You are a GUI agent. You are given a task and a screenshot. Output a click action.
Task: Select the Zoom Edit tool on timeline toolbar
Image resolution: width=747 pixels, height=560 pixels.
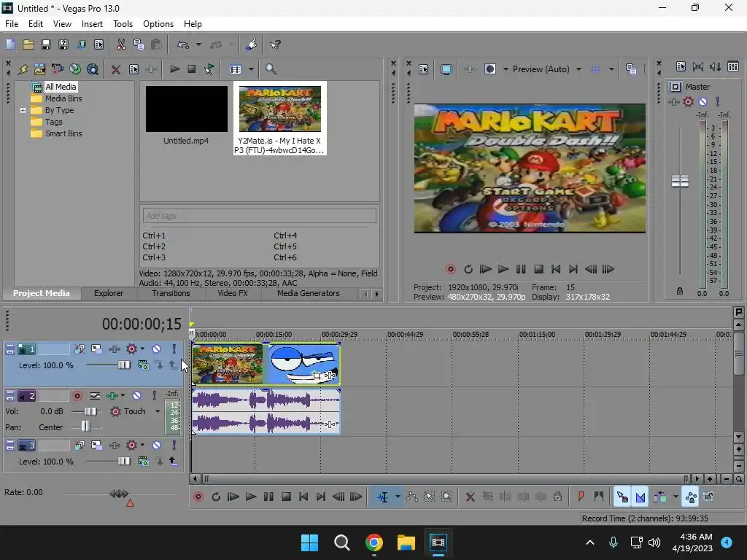coord(446,497)
